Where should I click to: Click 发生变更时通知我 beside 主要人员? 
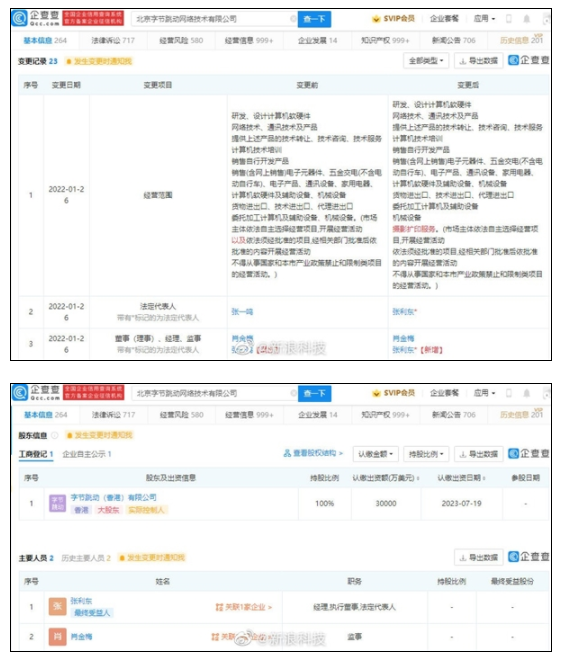152,558
